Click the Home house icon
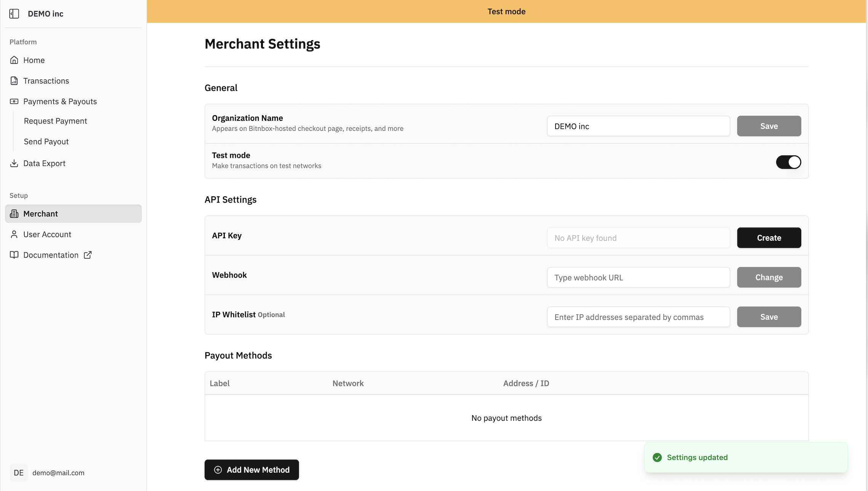Image resolution: width=868 pixels, height=491 pixels. point(14,60)
